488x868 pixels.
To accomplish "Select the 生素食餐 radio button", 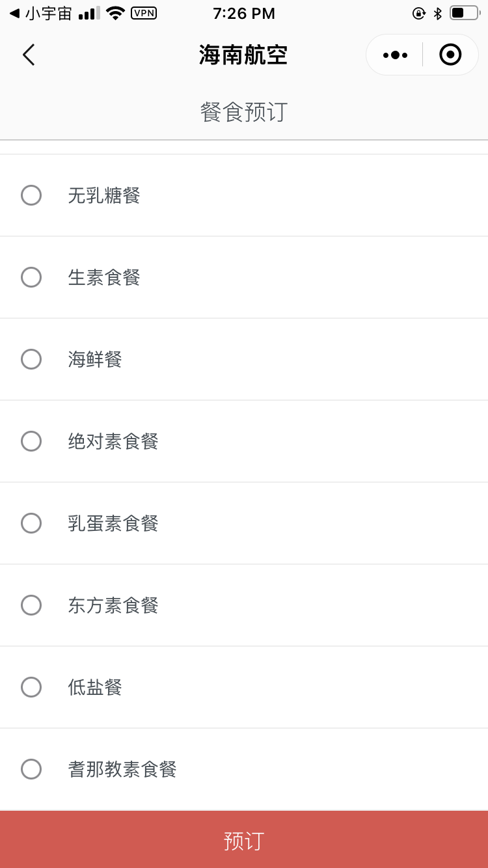I will 31,277.
